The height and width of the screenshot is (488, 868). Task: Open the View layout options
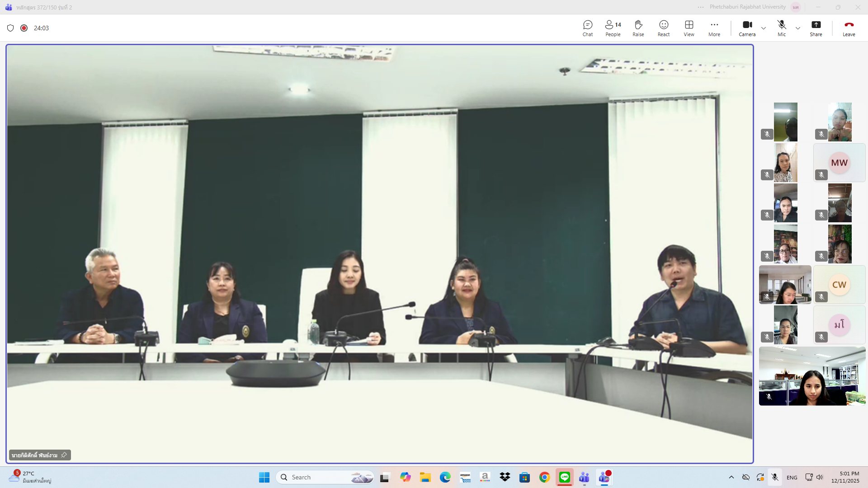tap(689, 28)
